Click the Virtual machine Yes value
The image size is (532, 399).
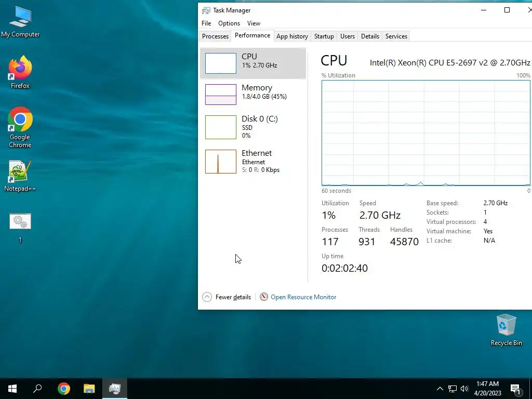click(x=488, y=231)
